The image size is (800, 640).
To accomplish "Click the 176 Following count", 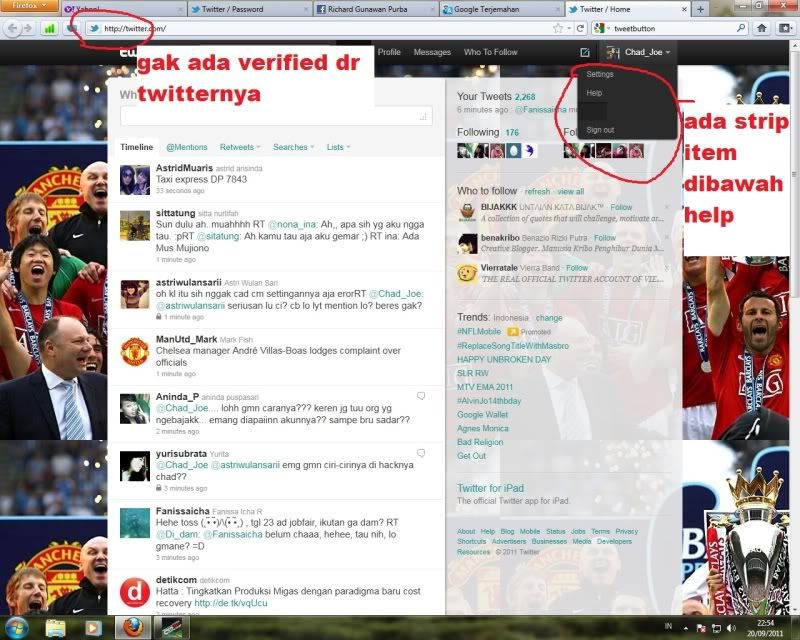I will pyautogui.click(x=512, y=132).
